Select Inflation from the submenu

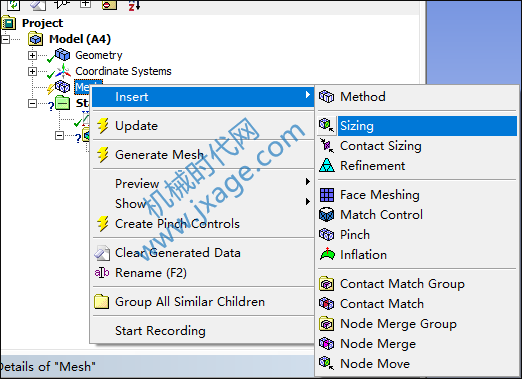tap(417, 255)
